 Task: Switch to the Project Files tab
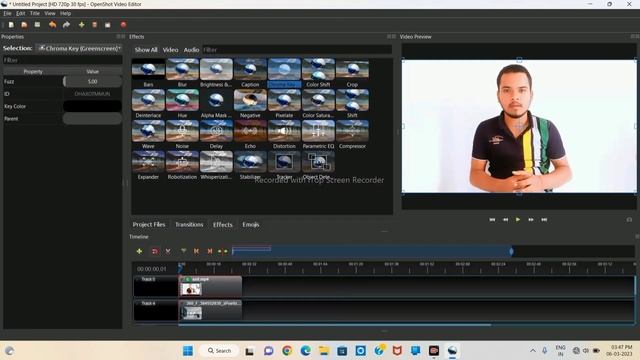pos(149,224)
